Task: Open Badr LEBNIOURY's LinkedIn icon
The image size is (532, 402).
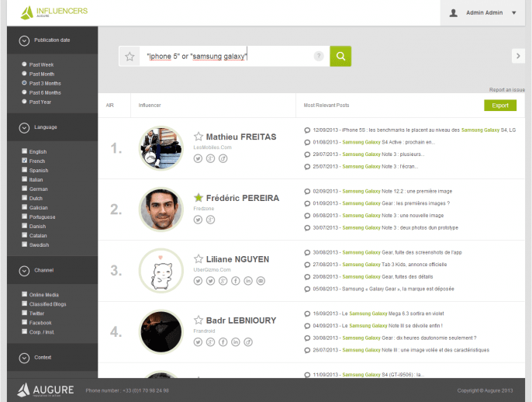Action: click(x=236, y=342)
